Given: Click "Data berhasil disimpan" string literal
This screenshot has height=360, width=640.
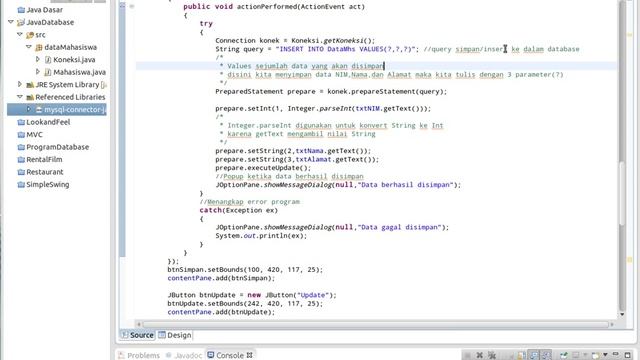Looking at the screenshot, I should [x=406, y=185].
